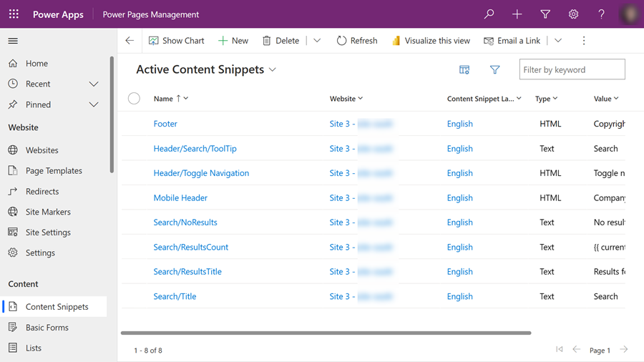Expand the Pinned section in sidebar
The width and height of the screenshot is (644, 362).
click(94, 104)
